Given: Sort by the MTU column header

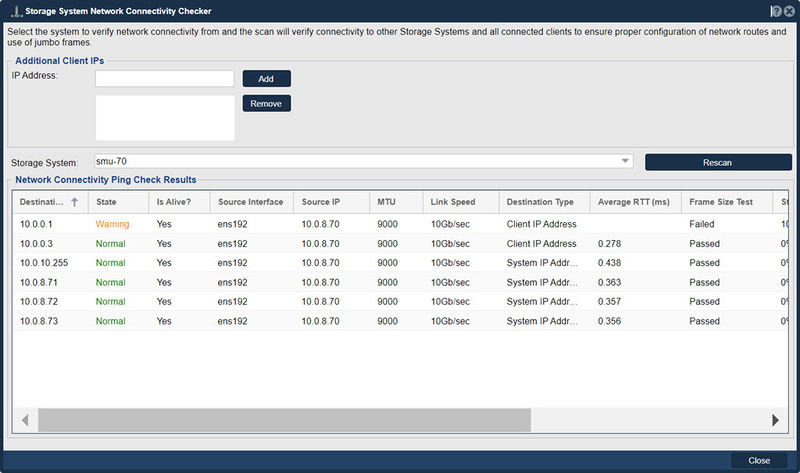Looking at the screenshot, I should [x=396, y=202].
